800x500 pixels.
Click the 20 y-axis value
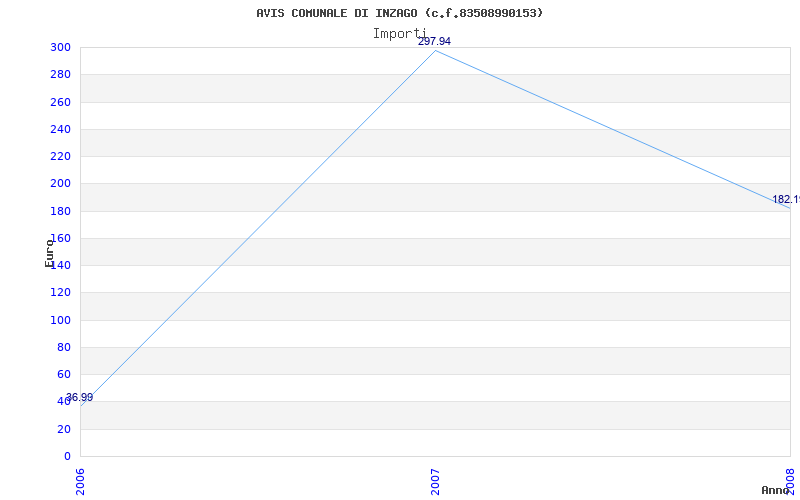(64, 429)
